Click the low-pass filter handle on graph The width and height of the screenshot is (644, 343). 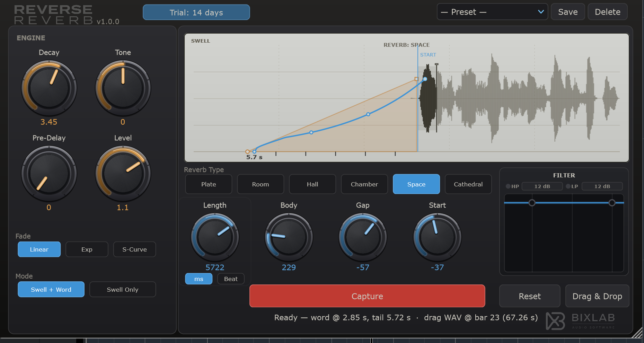point(612,203)
